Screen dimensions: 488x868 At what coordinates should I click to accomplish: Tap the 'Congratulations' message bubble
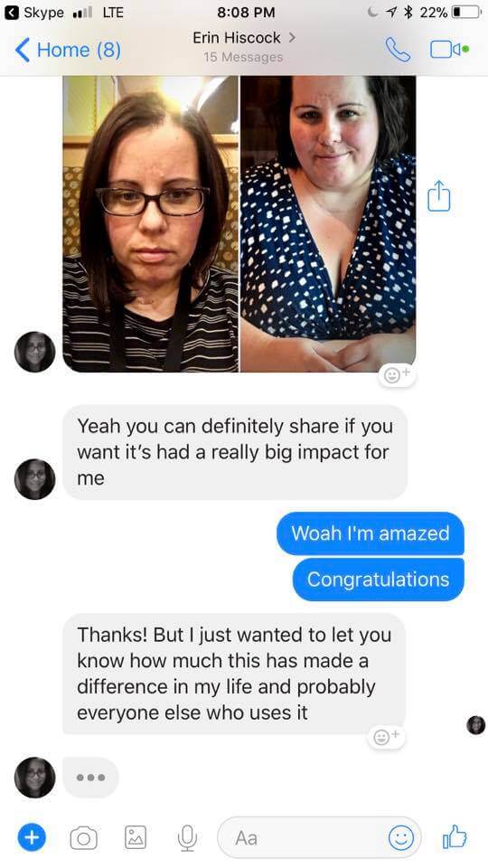pos(379,580)
